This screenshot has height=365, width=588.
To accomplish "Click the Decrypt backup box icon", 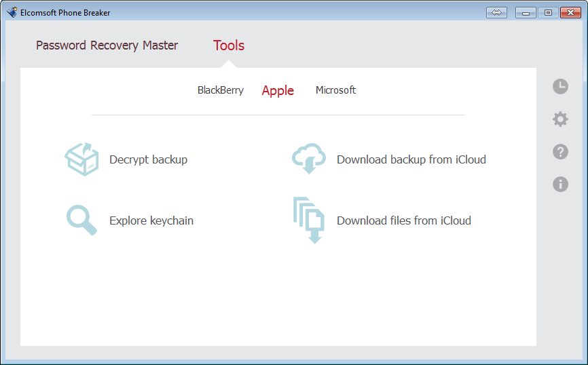I will [x=81, y=159].
